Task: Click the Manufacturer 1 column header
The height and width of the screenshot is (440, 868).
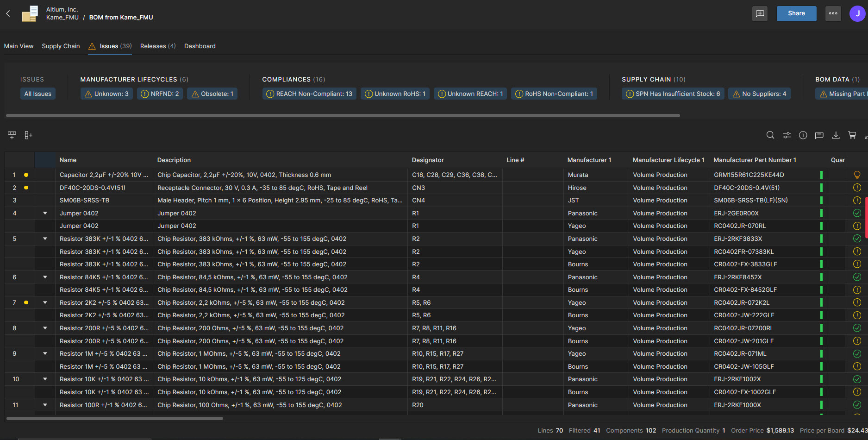Action: pyautogui.click(x=589, y=160)
